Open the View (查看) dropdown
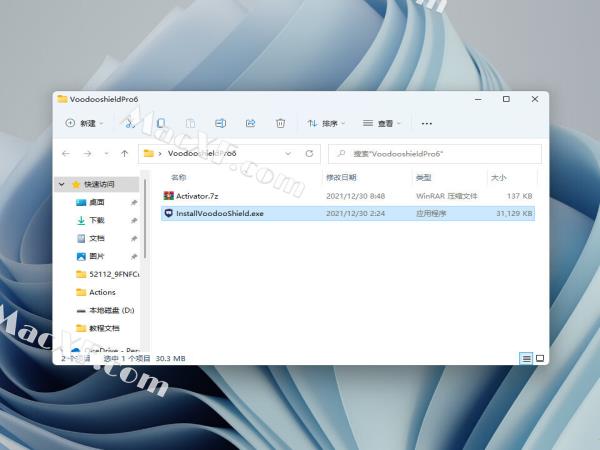Screen dimensions: 600x450 pyautogui.click(x=382, y=123)
